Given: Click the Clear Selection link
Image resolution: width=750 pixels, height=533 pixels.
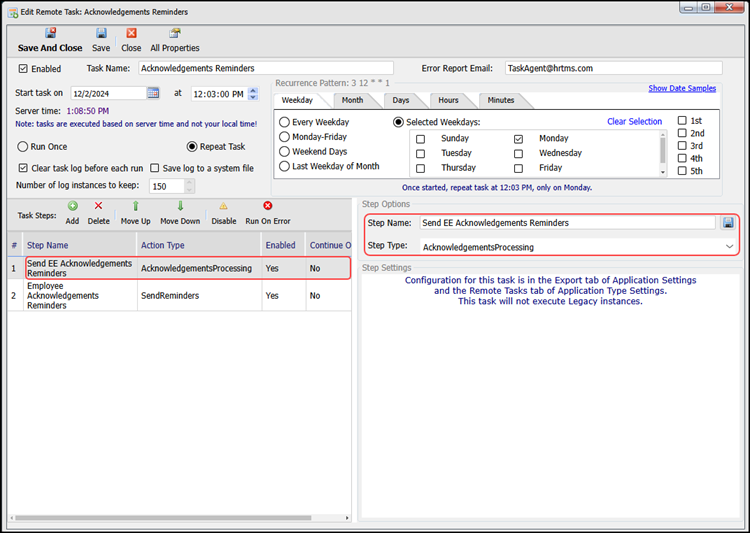Looking at the screenshot, I should (x=634, y=122).
